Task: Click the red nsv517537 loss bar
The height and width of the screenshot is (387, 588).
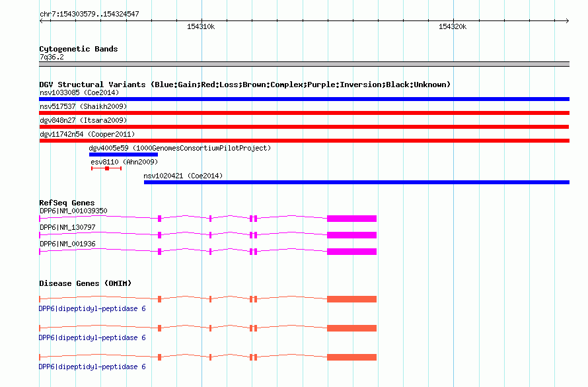Action: [304, 113]
